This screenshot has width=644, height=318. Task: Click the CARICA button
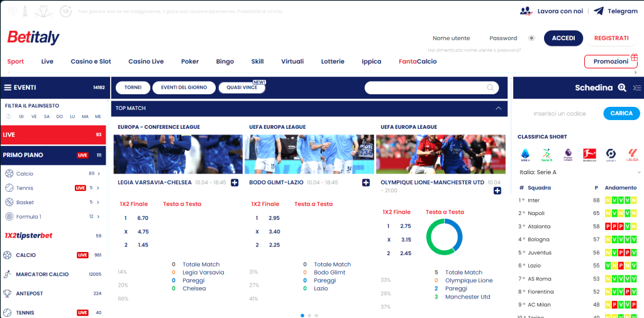click(x=621, y=113)
